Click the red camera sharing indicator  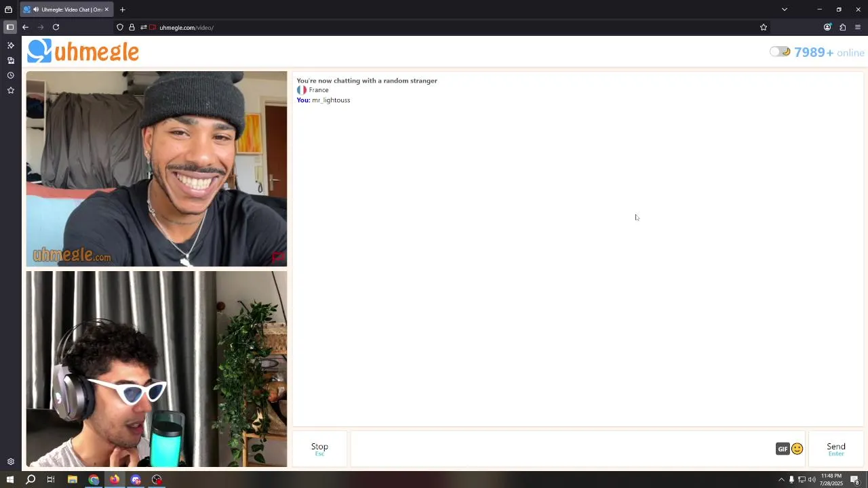click(153, 27)
